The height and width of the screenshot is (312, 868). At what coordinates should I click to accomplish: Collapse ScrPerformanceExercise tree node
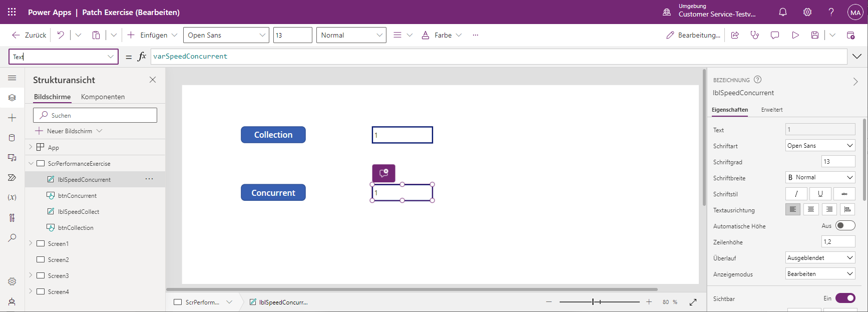click(31, 163)
